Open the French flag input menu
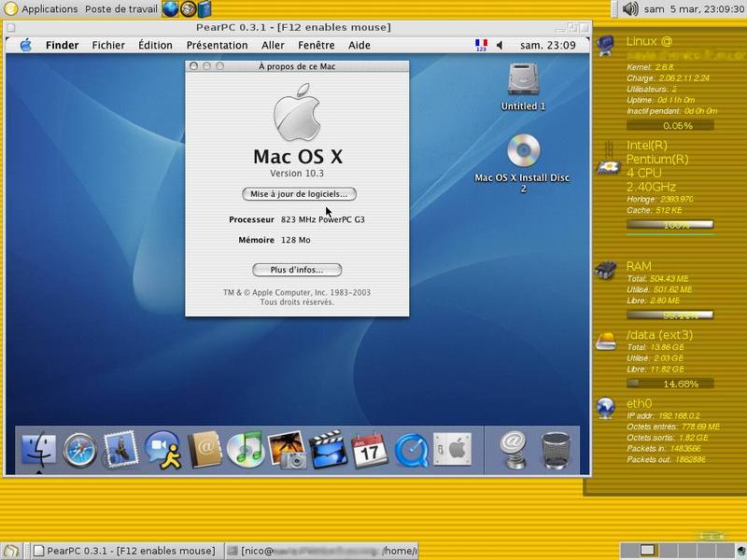 (x=481, y=45)
